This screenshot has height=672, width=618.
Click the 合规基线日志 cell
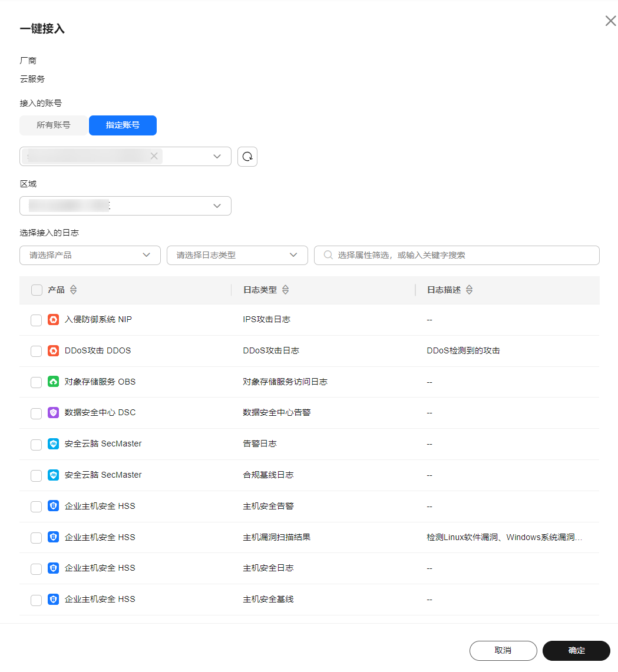pos(268,475)
